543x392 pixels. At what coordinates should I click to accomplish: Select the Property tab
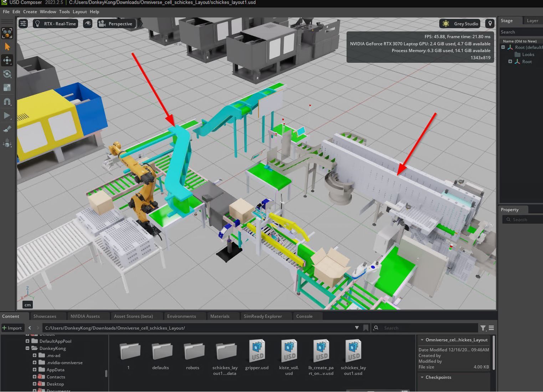(514, 210)
